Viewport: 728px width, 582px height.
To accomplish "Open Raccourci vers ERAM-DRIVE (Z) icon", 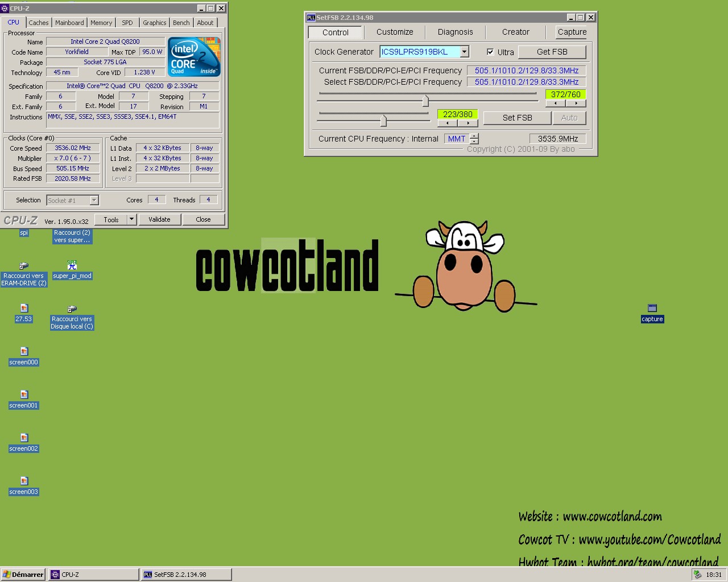I will (x=24, y=275).
